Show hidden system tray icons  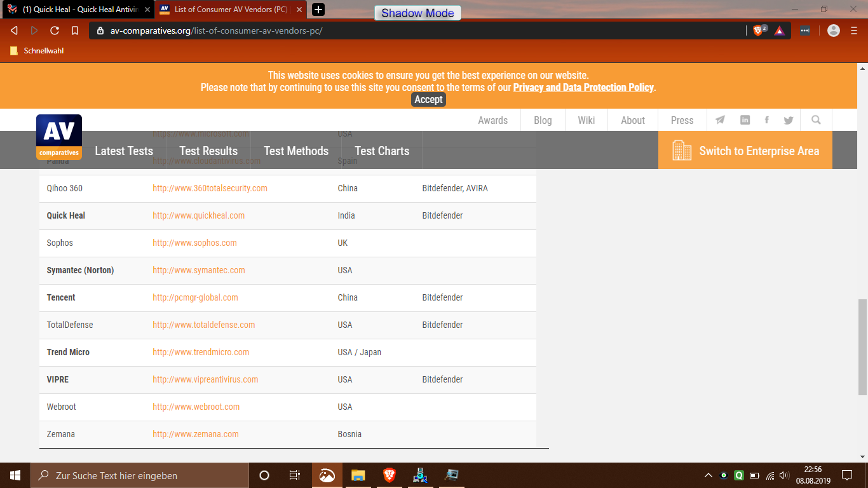coord(709,475)
